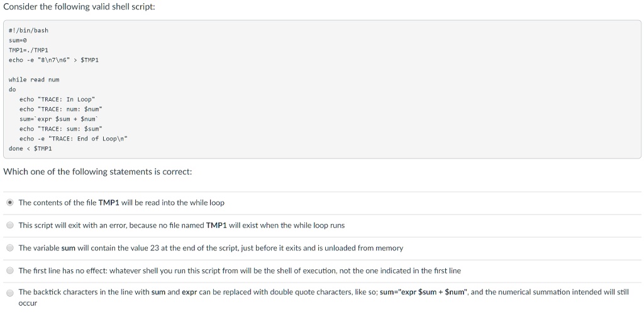Click the echo -e "8\n7\n6" code line
The height and width of the screenshot is (317, 644).
[53, 60]
